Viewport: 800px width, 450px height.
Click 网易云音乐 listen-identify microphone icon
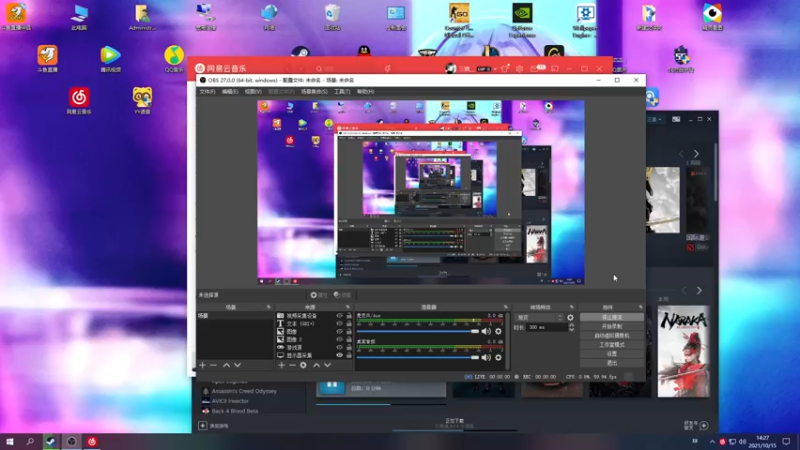pyautogui.click(x=388, y=68)
